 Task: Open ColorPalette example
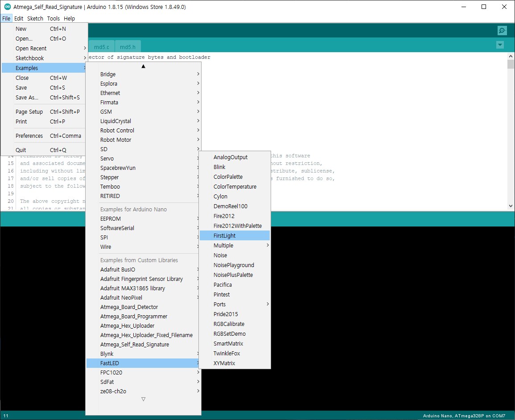tap(235, 177)
